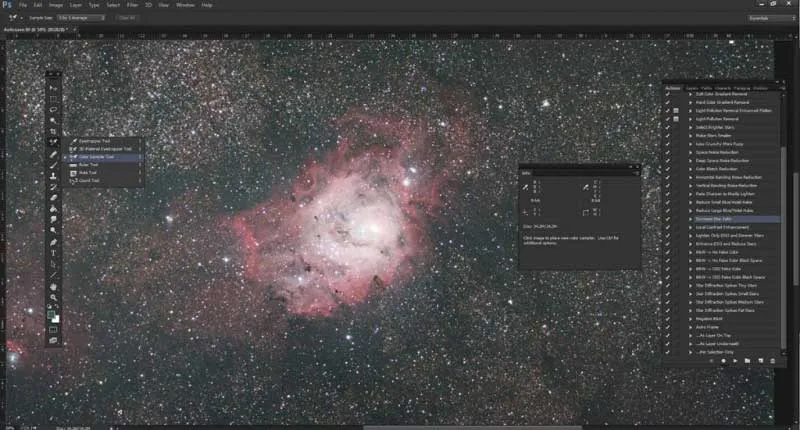Select the Brush tool
Screen dimensions: 800x430
point(53,165)
